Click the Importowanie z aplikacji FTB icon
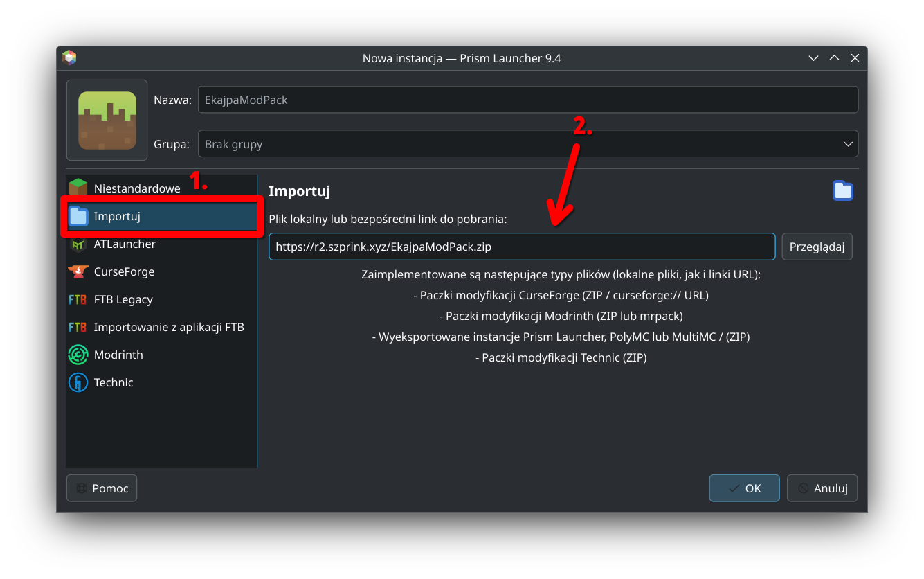The image size is (924, 579). tap(78, 327)
